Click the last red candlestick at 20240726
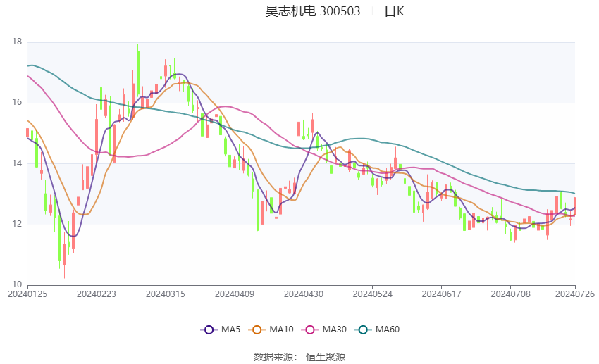Screen dimensions: 599x364 [x=575, y=206]
